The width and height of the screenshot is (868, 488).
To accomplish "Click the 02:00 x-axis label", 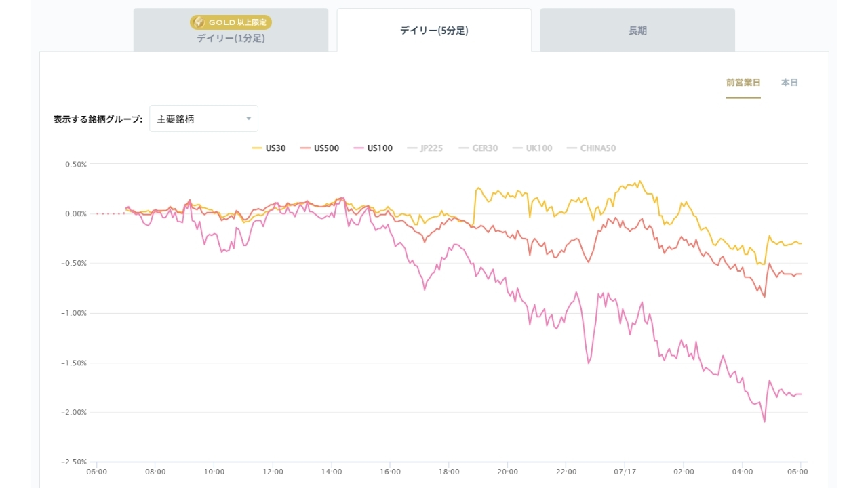I will [x=684, y=472].
